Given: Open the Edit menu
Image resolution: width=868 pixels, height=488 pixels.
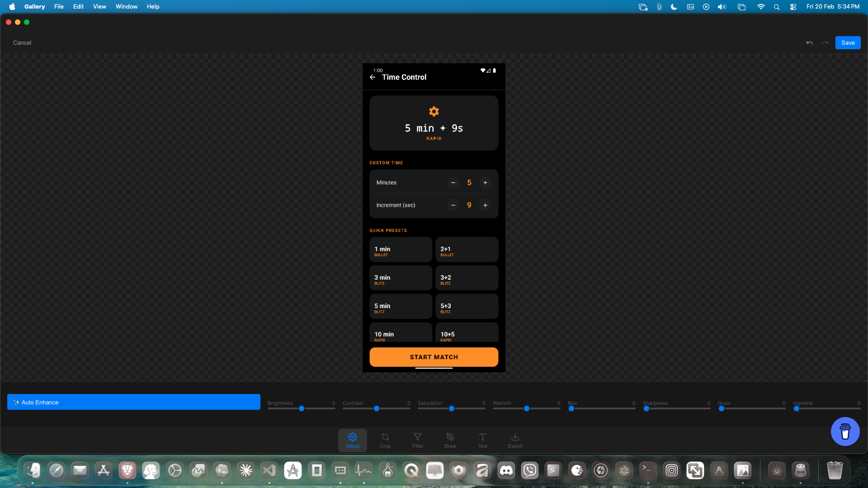Looking at the screenshot, I should coord(78,7).
